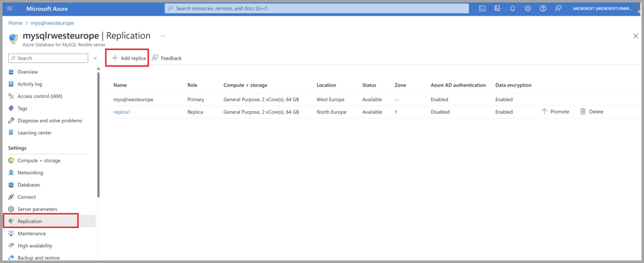Viewport: 644px width, 263px height.
Task: Delete the replica1 server
Action: tap(591, 112)
